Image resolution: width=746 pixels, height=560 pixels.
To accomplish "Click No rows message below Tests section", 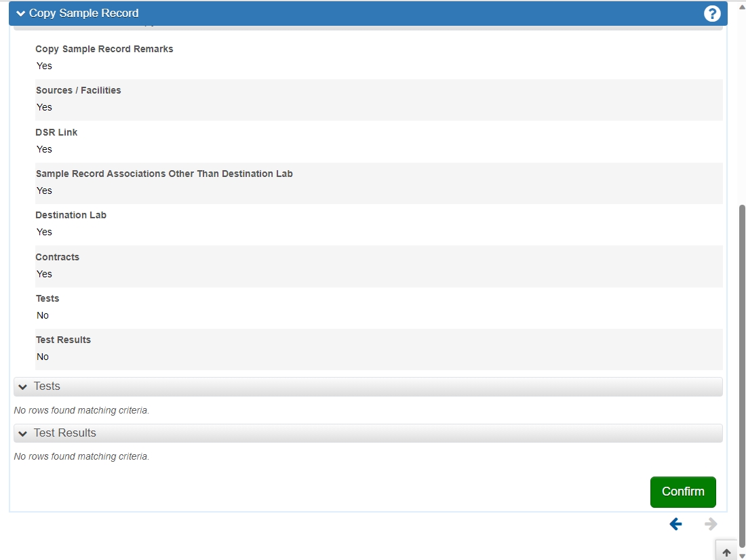I will 81,410.
